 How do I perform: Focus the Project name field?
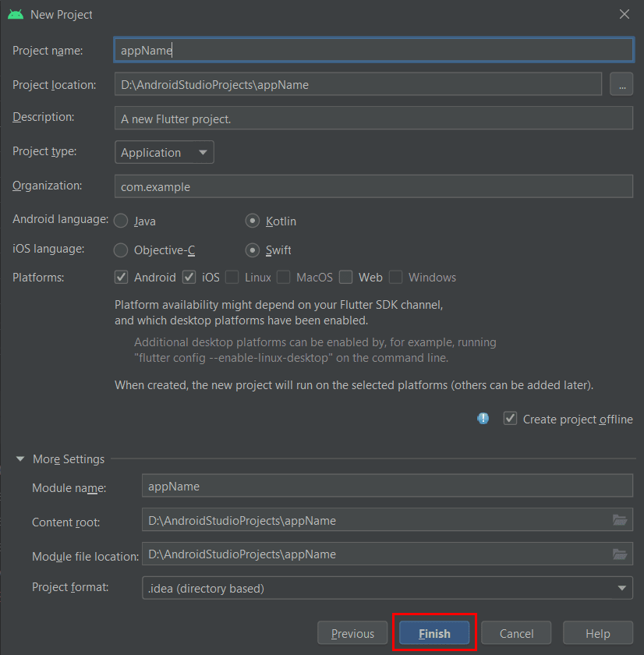pos(373,50)
